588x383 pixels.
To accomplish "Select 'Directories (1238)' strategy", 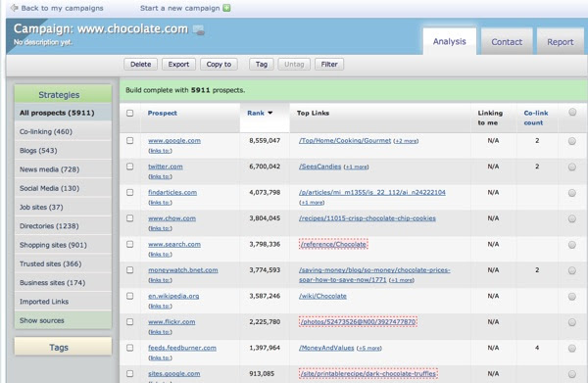I will pos(63,226).
